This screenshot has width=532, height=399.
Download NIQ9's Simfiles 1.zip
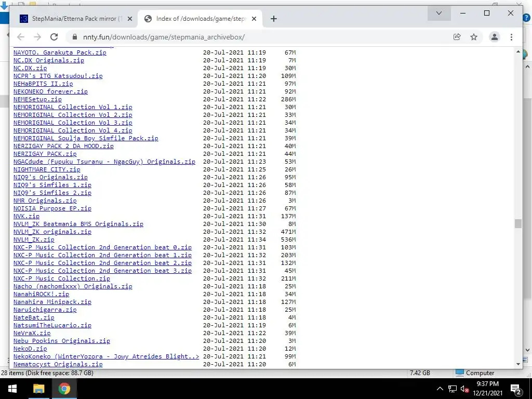[52, 185]
